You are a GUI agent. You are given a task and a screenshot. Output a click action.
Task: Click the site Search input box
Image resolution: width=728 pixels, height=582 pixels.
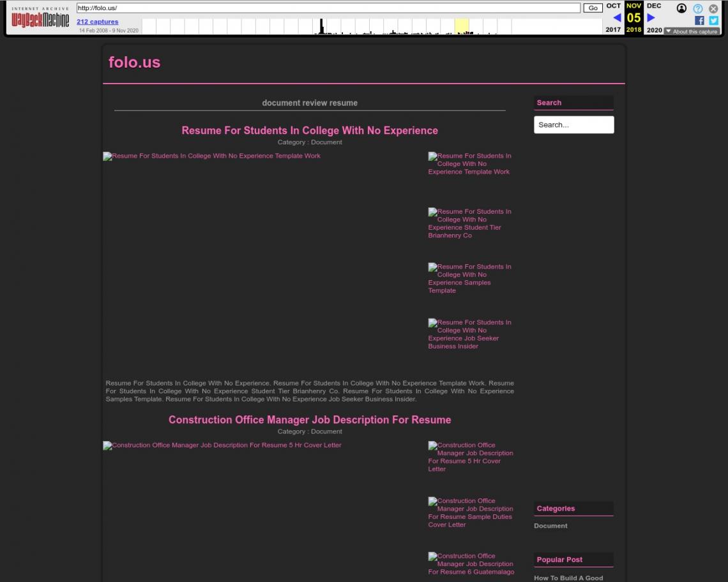574,125
